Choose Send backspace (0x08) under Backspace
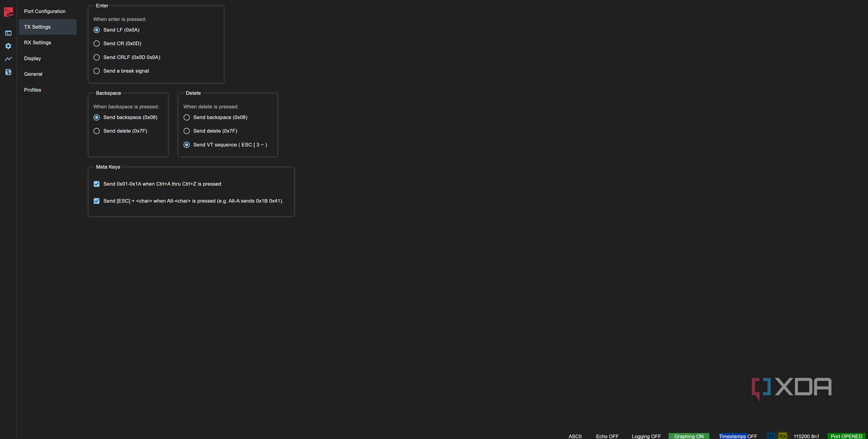868x439 pixels. coord(97,117)
